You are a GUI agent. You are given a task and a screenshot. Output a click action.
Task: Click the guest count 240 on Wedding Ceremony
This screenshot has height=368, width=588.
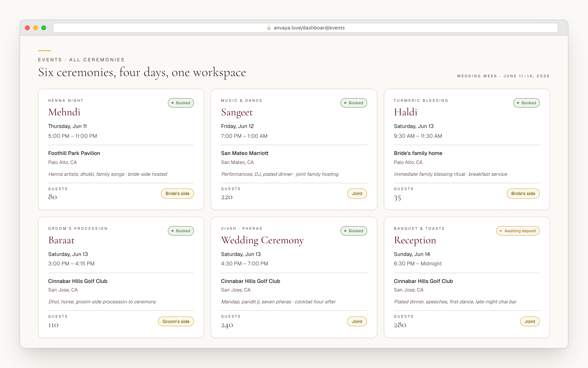227,325
